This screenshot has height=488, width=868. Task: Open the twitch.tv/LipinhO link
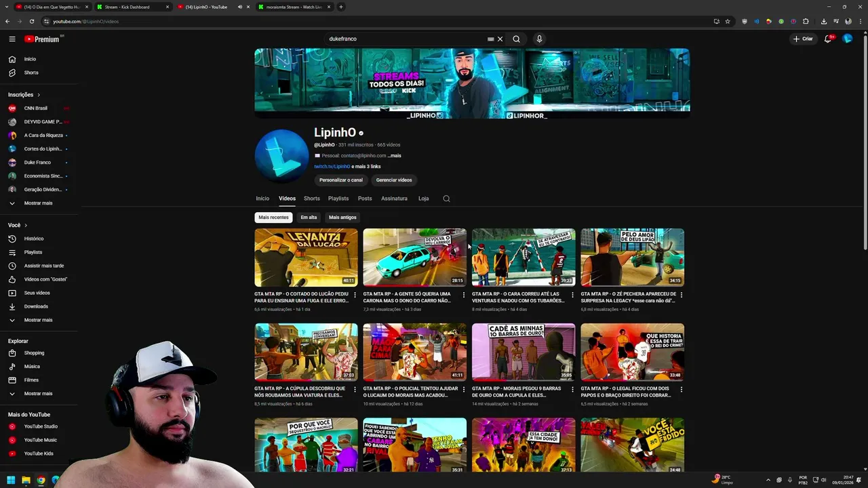(x=332, y=167)
